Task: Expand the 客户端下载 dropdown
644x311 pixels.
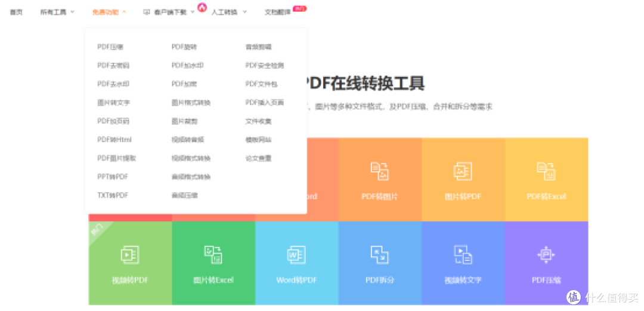Action: [x=169, y=13]
